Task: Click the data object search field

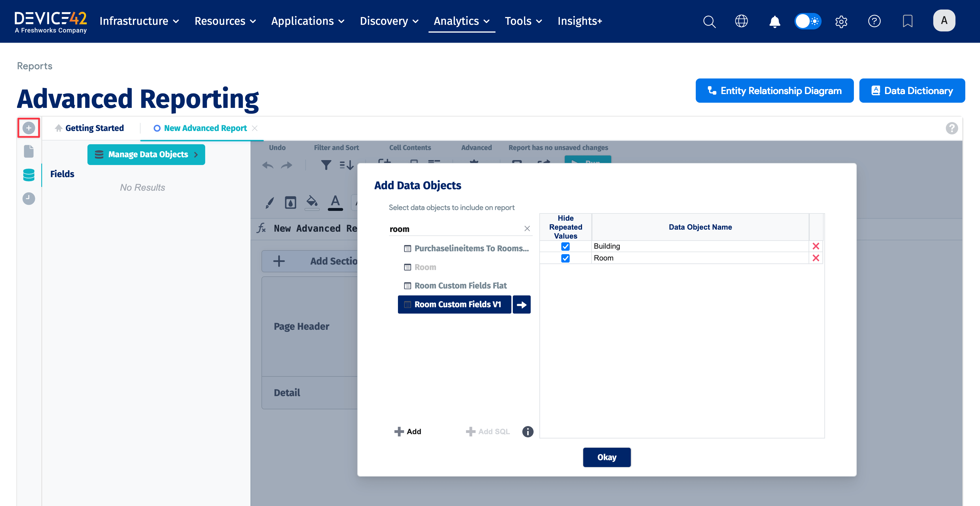Action: [455, 229]
